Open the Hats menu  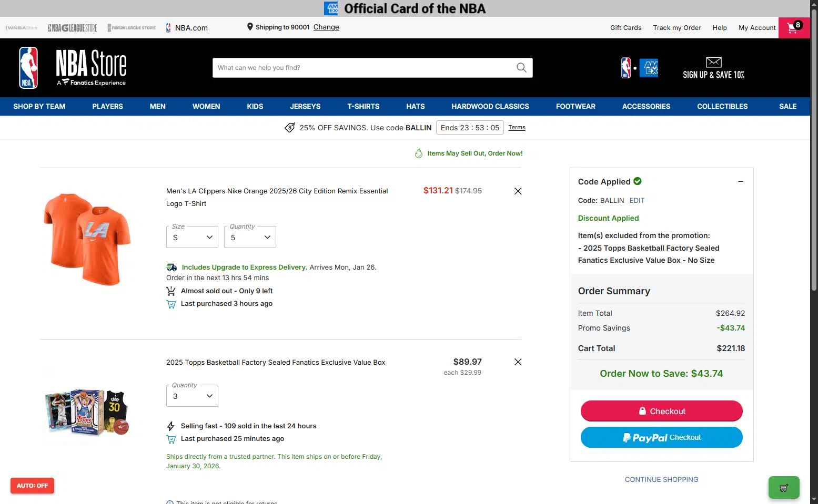click(x=416, y=106)
